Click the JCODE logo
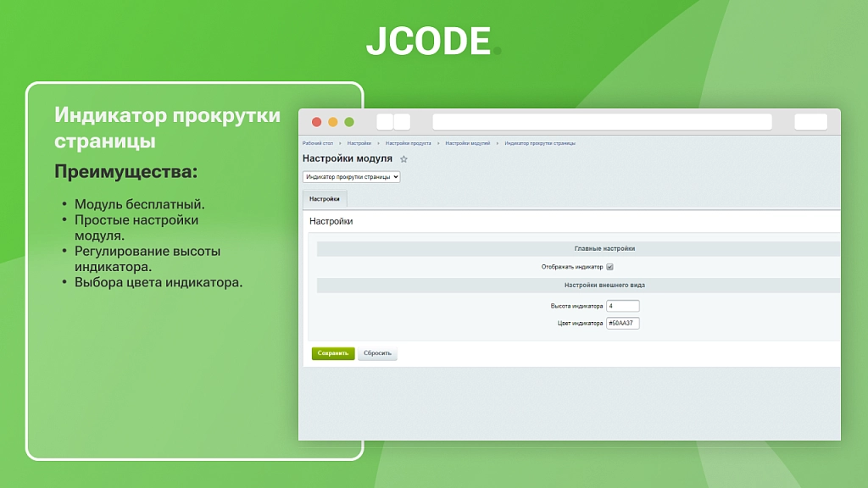This screenshot has width=868, height=488. click(433, 41)
